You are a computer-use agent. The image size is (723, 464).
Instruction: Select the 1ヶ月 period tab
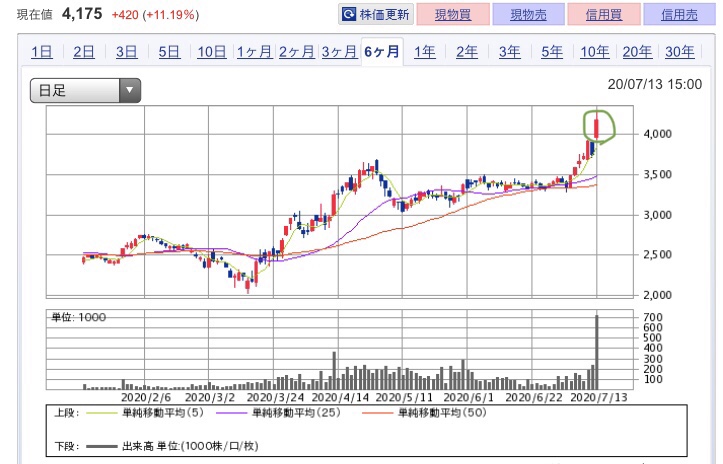[254, 52]
